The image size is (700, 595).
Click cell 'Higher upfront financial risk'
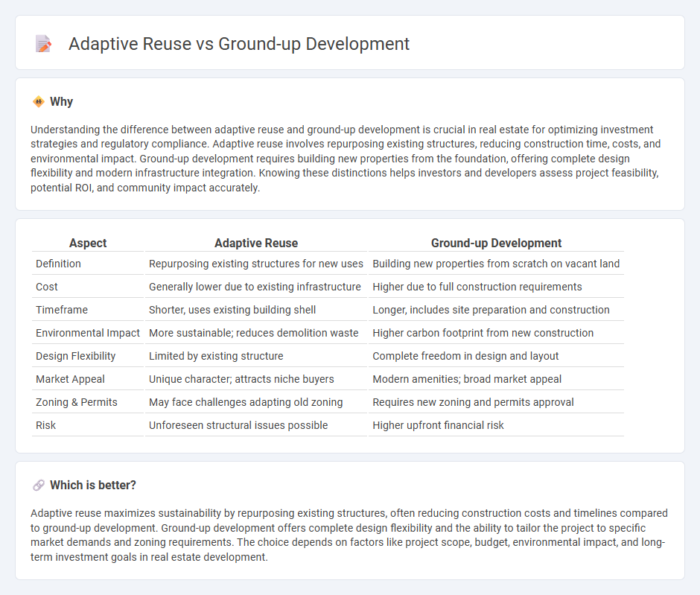coord(496,425)
